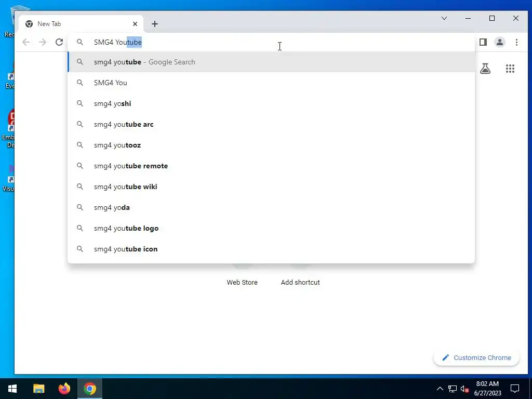Close the New Tab tab
Image resolution: width=532 pixels, height=399 pixels.
[135, 24]
